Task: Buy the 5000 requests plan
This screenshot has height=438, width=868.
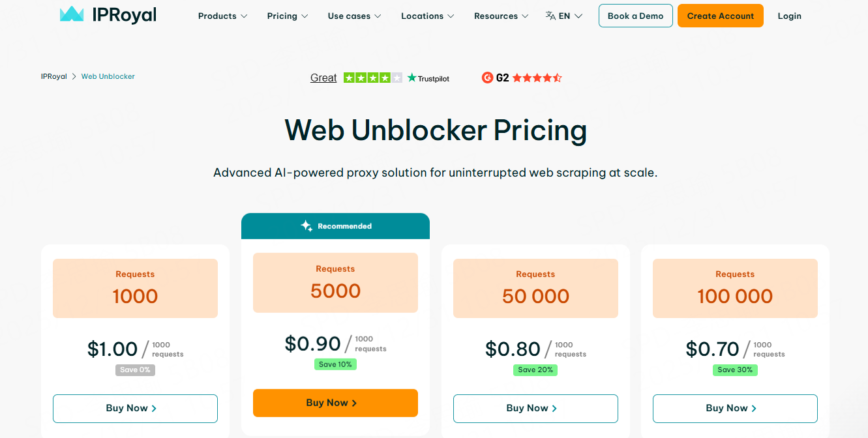Action: point(335,403)
